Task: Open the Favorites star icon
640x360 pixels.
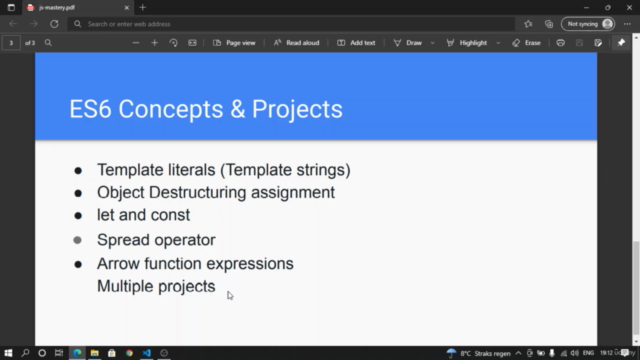Action: point(528,24)
